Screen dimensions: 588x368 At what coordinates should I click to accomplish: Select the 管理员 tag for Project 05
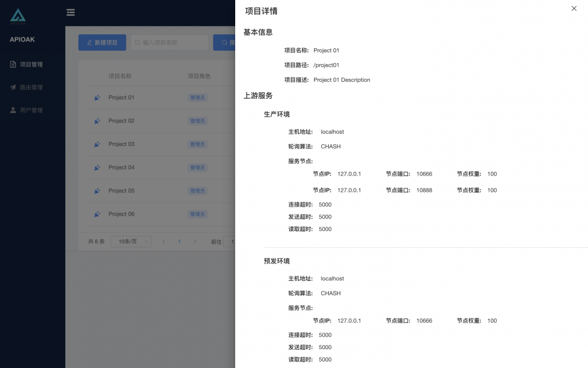point(197,190)
